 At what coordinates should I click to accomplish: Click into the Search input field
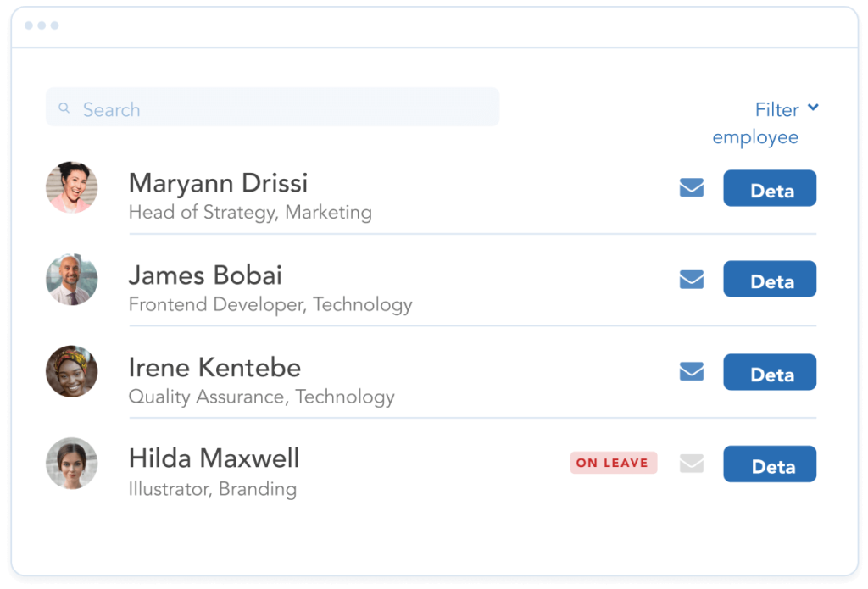pyautogui.click(x=280, y=108)
